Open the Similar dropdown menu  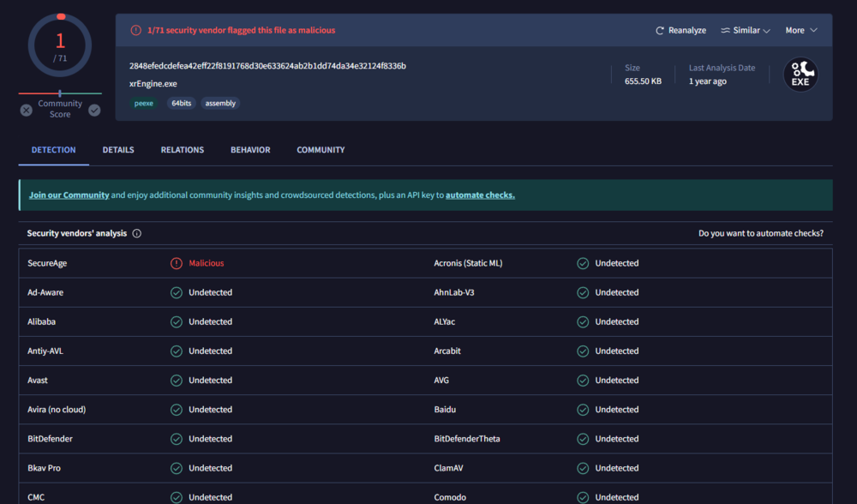tap(745, 30)
